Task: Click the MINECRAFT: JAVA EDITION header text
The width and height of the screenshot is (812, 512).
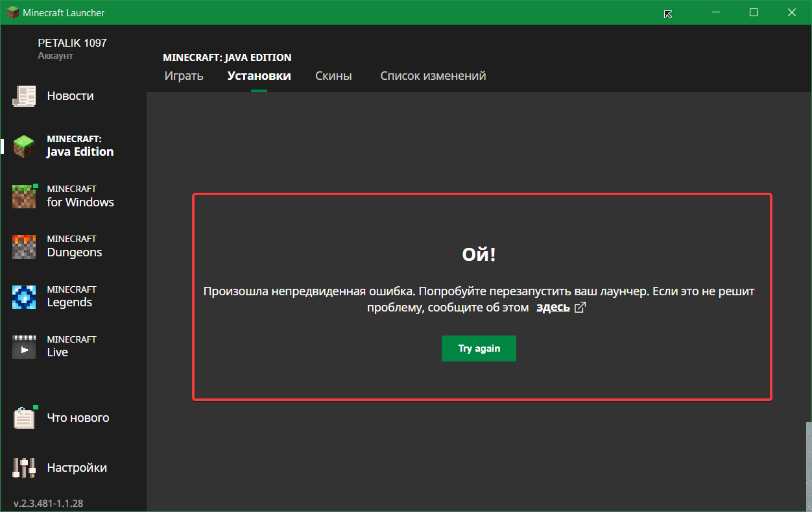Action: [227, 58]
